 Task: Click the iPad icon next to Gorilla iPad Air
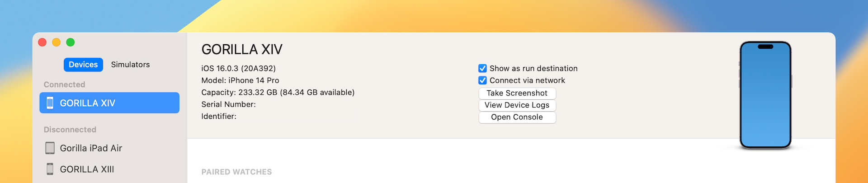[x=50, y=148]
